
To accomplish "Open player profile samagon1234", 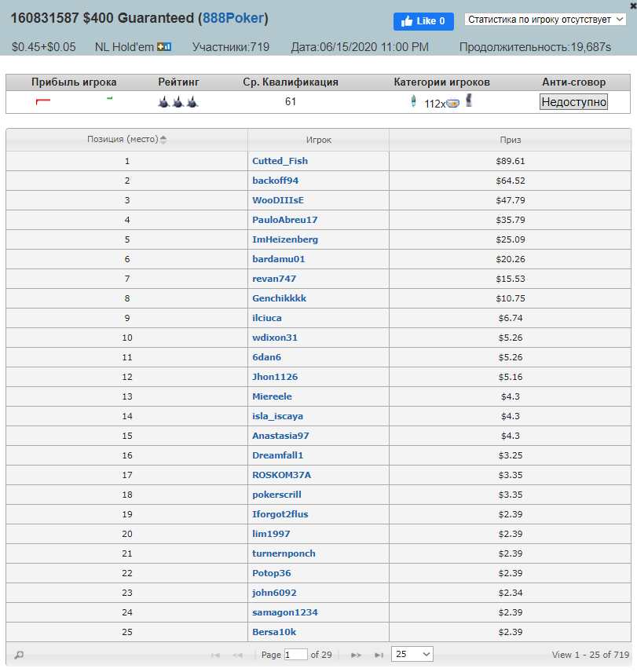I will point(284,612).
